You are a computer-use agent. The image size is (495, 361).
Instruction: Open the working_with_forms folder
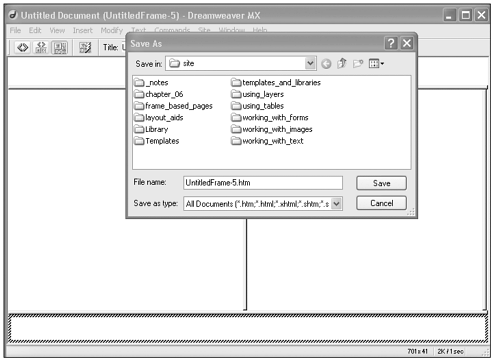tap(270, 118)
